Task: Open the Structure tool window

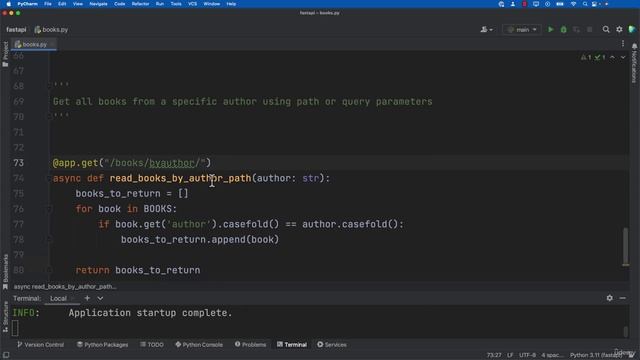Action: tap(5, 317)
